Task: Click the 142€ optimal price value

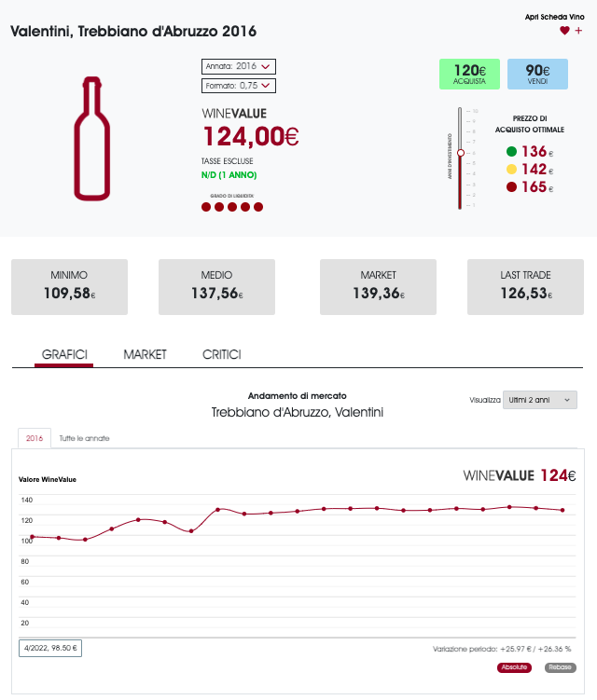Action: (537, 170)
